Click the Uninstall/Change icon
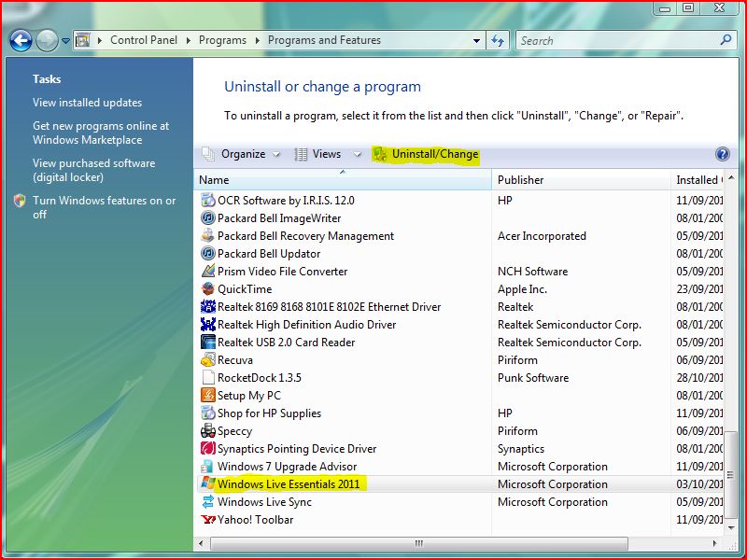This screenshot has height=560, width=747. pyautogui.click(x=380, y=154)
